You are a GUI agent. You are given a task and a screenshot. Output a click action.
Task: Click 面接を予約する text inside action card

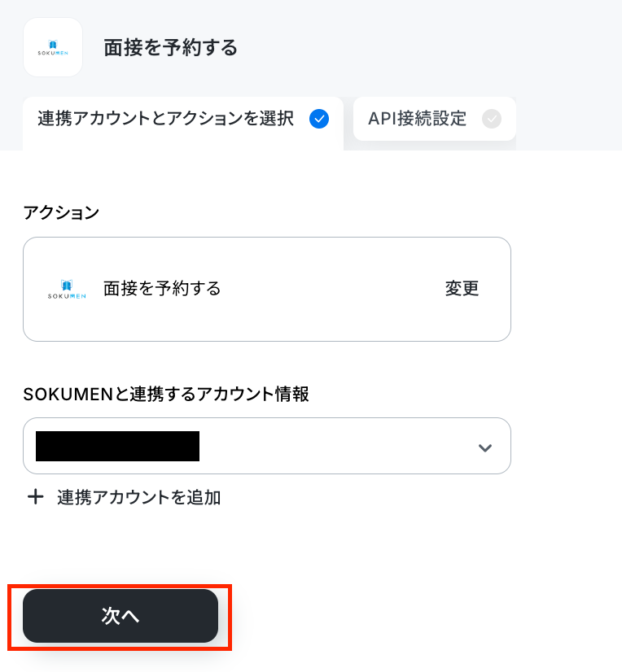162,289
